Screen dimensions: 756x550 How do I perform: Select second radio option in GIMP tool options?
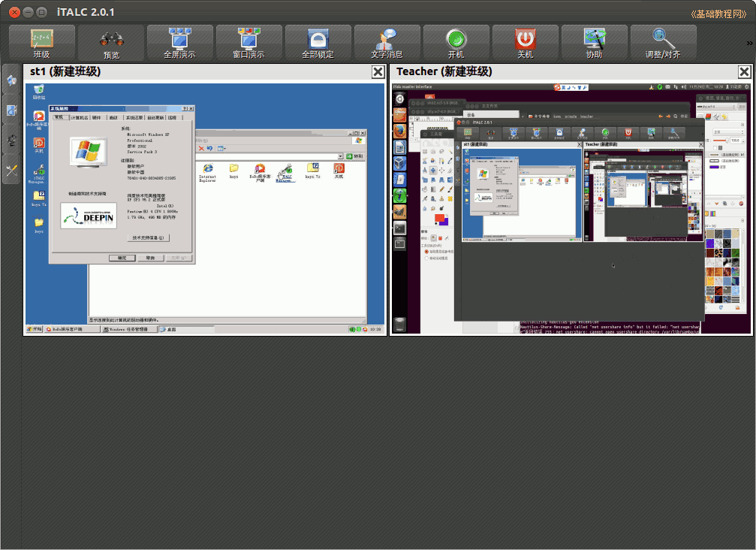coord(426,258)
